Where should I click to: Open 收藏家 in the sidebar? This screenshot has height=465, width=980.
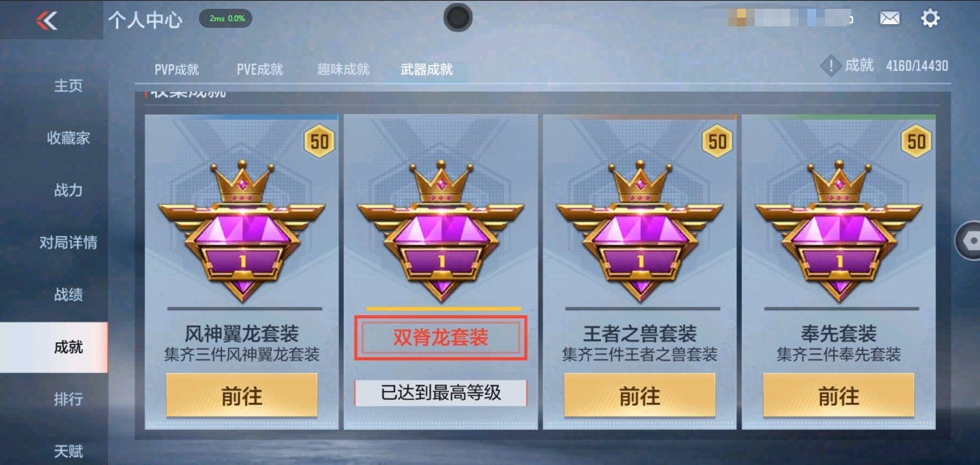[x=68, y=138]
